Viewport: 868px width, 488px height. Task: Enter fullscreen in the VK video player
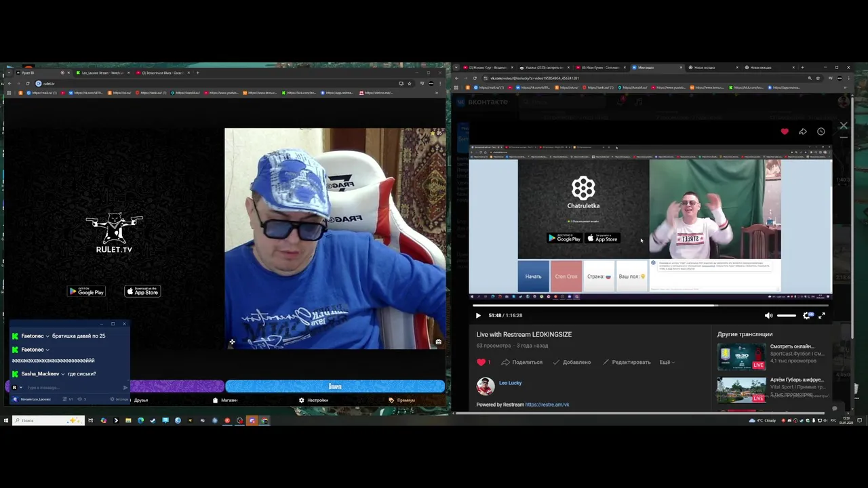822,315
